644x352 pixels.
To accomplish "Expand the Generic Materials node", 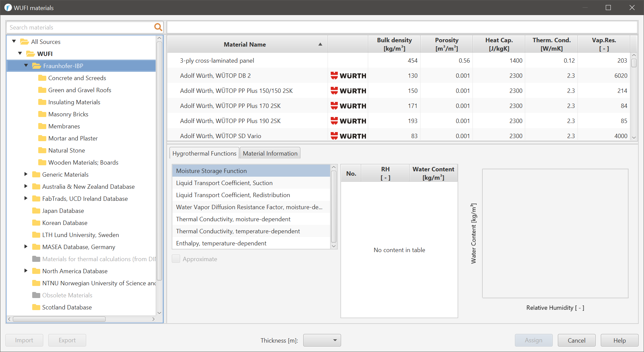I will 26,174.
